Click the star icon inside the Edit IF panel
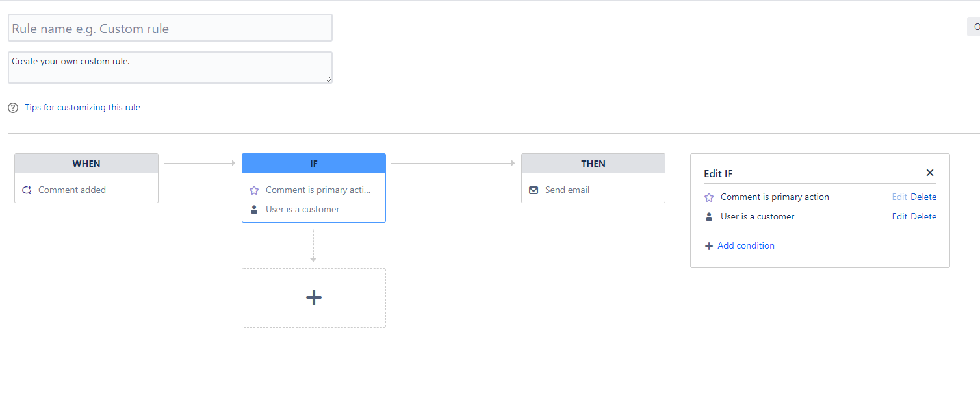The height and width of the screenshot is (398, 980). coord(708,197)
